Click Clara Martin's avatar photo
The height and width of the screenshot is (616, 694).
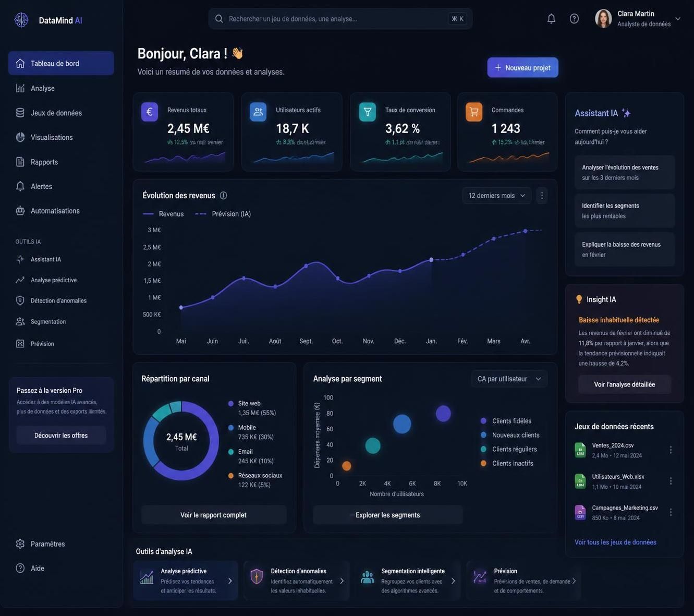pyautogui.click(x=603, y=19)
